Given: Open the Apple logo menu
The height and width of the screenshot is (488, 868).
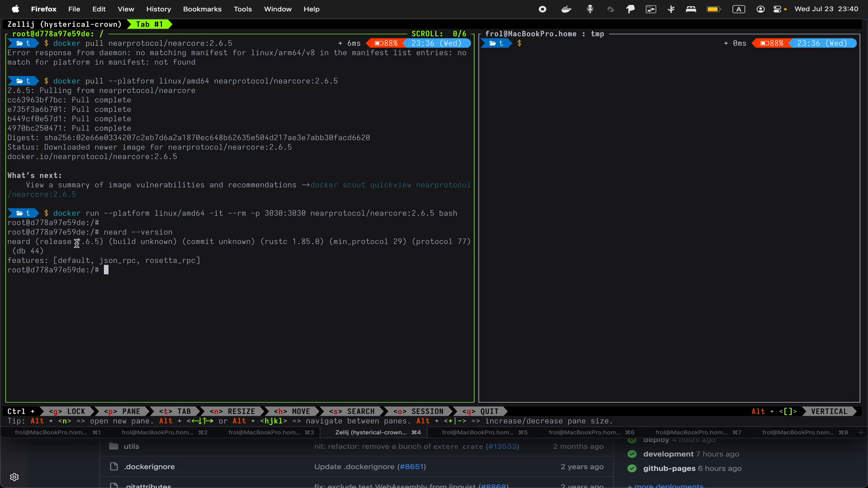Looking at the screenshot, I should point(15,9).
